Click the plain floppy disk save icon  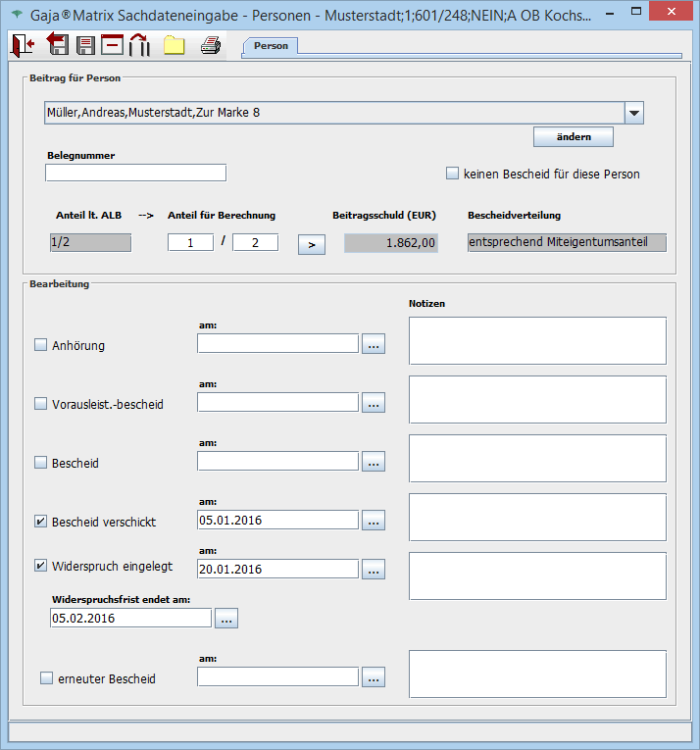click(x=85, y=45)
